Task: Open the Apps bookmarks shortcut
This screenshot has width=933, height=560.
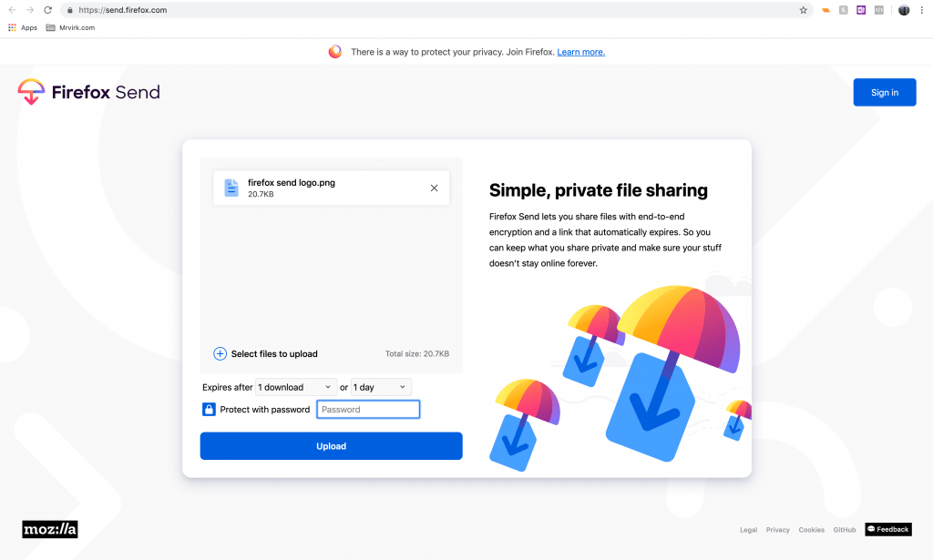Action: 23,27
